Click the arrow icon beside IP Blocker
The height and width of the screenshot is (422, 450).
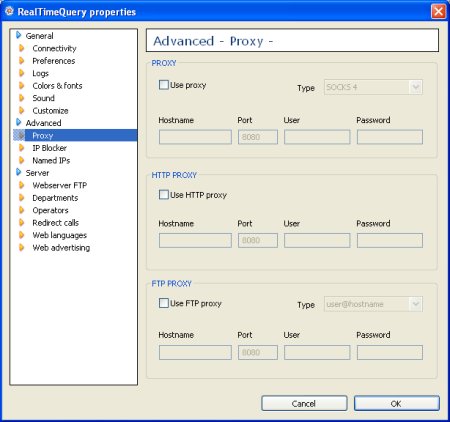pos(22,148)
